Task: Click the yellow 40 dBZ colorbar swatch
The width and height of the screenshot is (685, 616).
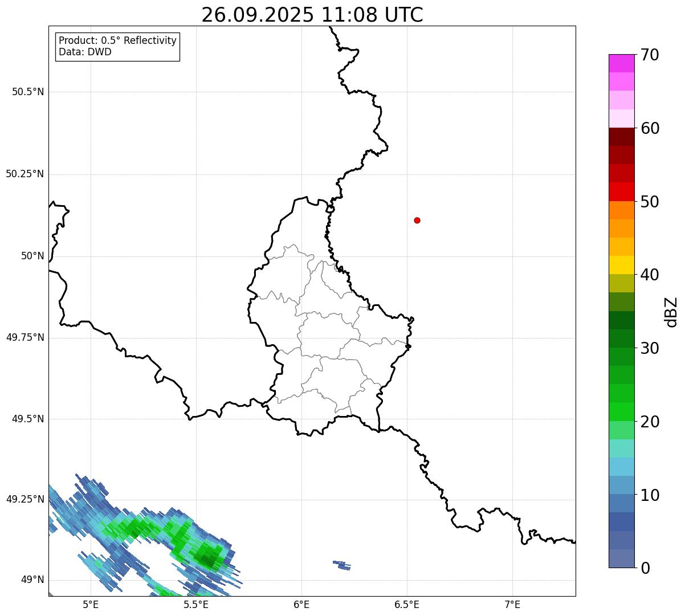Action: 621,265
